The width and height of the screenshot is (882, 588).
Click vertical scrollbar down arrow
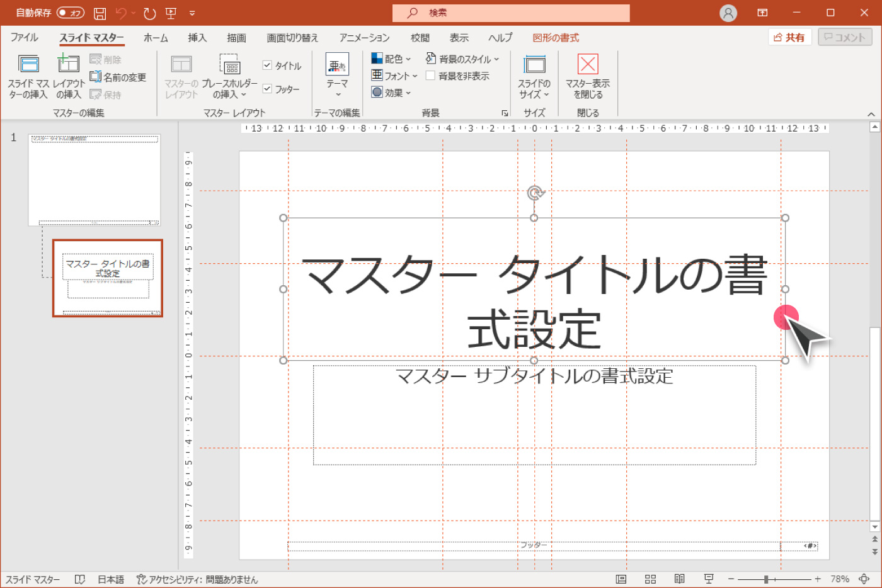coord(874,526)
